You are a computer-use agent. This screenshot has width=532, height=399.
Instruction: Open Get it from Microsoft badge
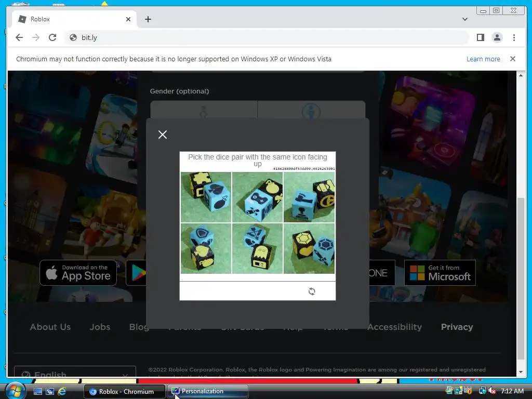click(440, 273)
